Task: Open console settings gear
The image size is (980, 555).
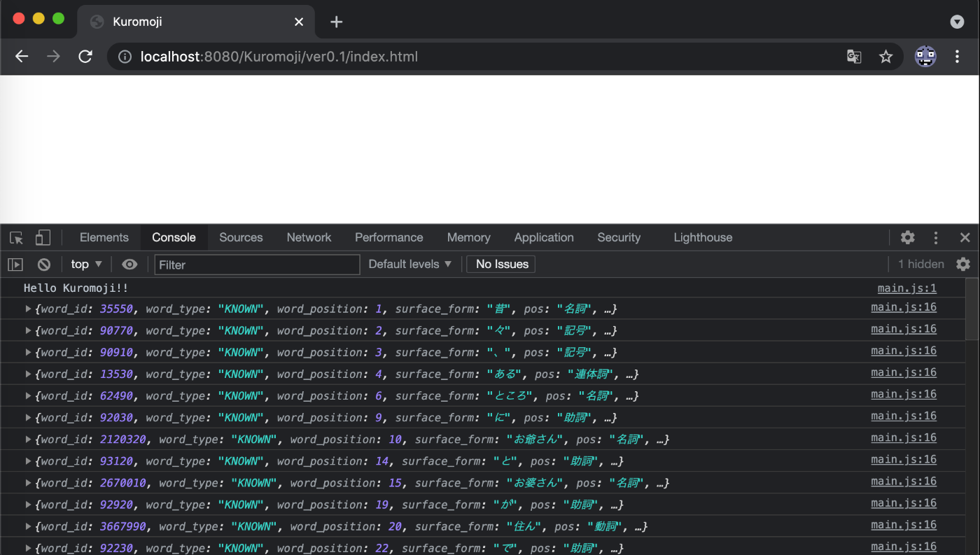Action: (x=964, y=264)
